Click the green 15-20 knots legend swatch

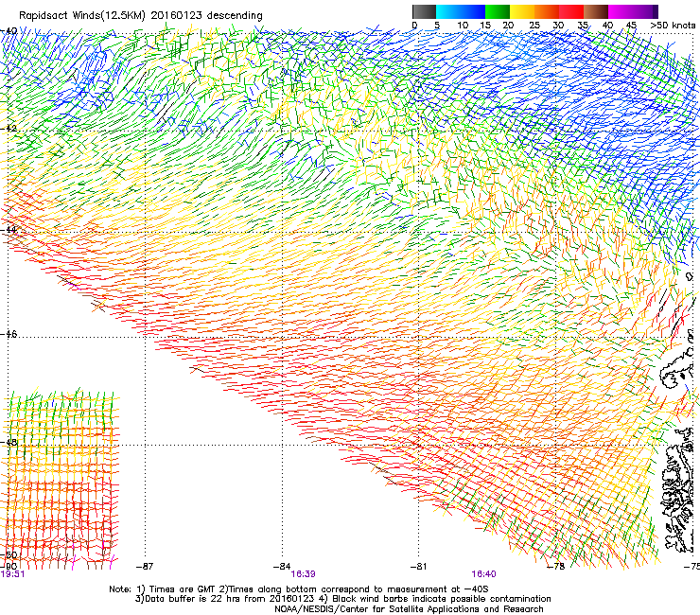pos(498,11)
